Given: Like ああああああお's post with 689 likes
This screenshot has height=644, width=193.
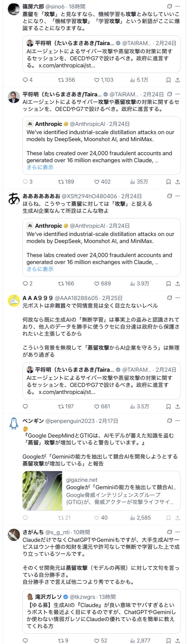Looking at the screenshot, I should point(97,284).
